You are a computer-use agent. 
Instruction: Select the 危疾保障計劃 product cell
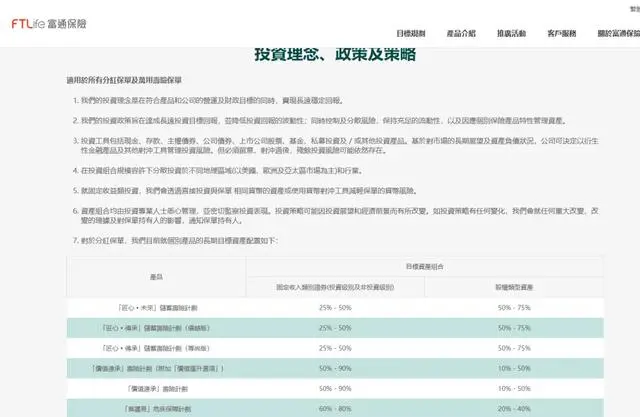pos(157,408)
